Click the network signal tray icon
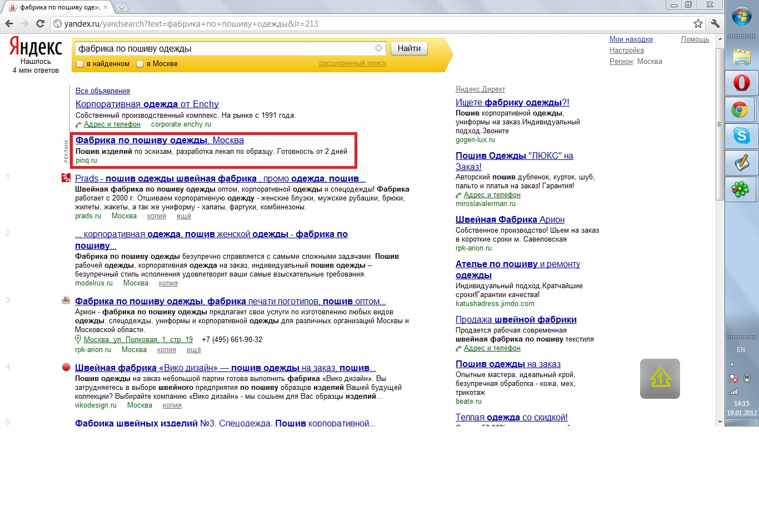 [733, 391]
